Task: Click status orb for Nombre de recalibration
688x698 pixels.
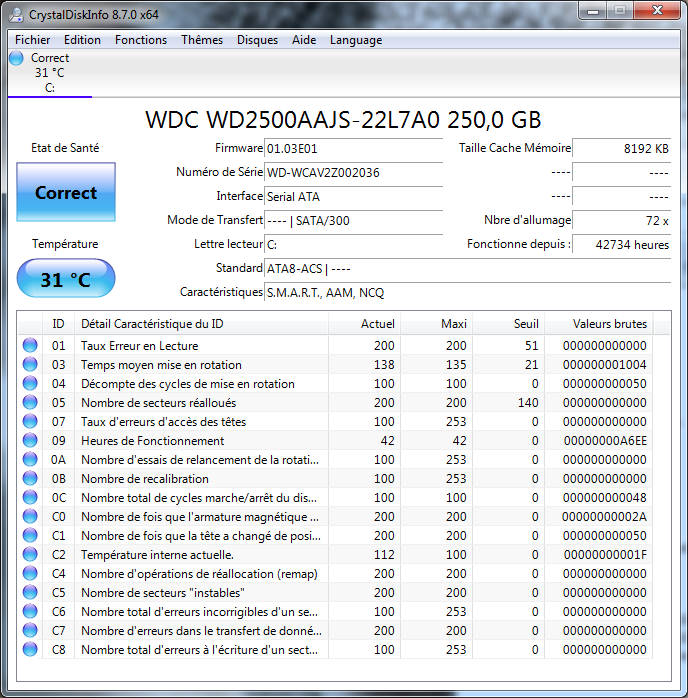Action: (30, 479)
